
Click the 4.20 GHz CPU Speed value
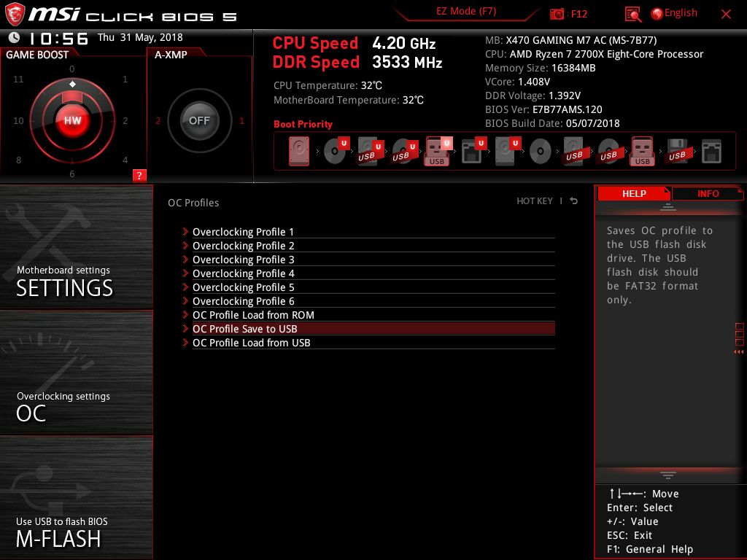tap(404, 43)
